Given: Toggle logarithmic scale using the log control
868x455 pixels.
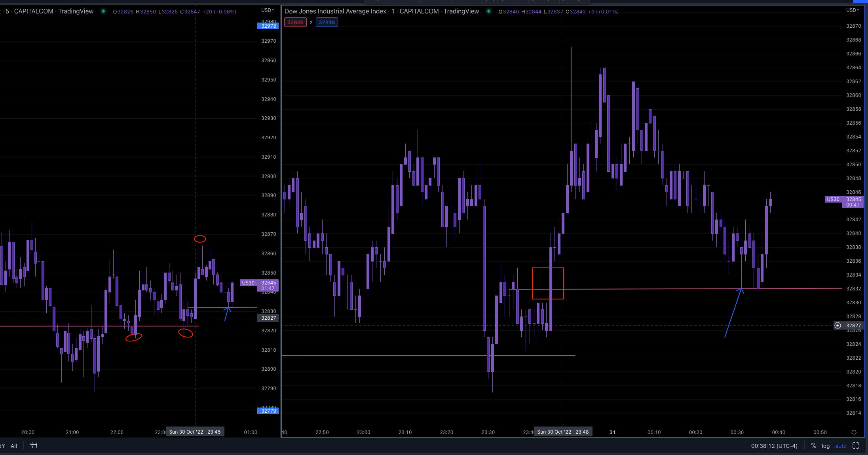Looking at the screenshot, I should coord(826,446).
